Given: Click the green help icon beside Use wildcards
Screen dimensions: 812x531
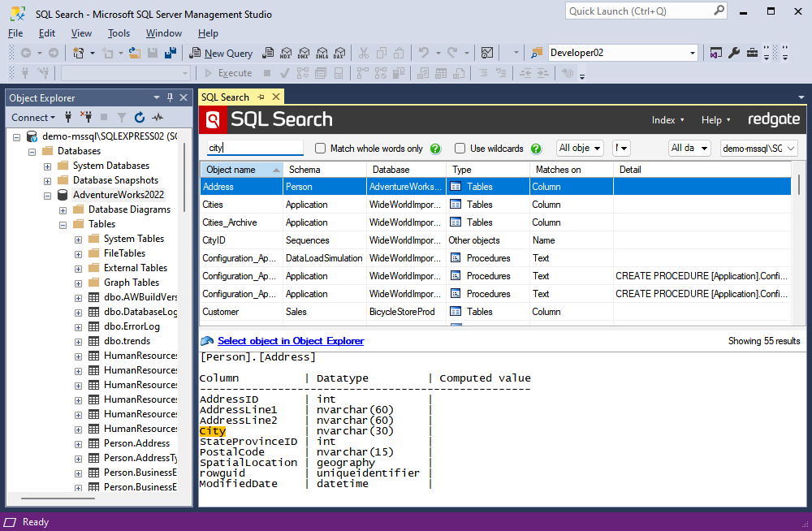Looking at the screenshot, I should pos(536,149).
